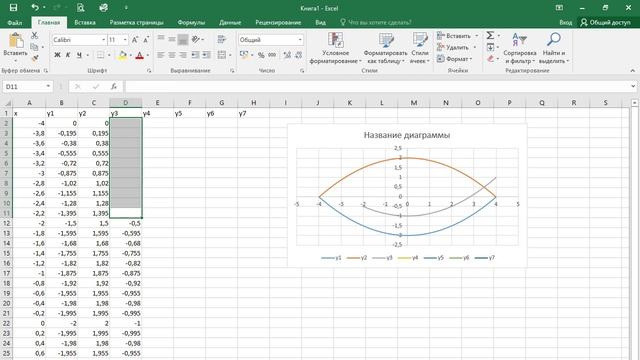
Task: Open the Fill down icon
Action: 490,47
